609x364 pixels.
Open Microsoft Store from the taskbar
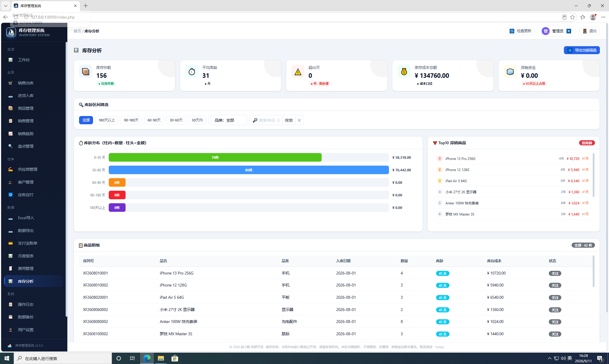[x=175, y=358]
